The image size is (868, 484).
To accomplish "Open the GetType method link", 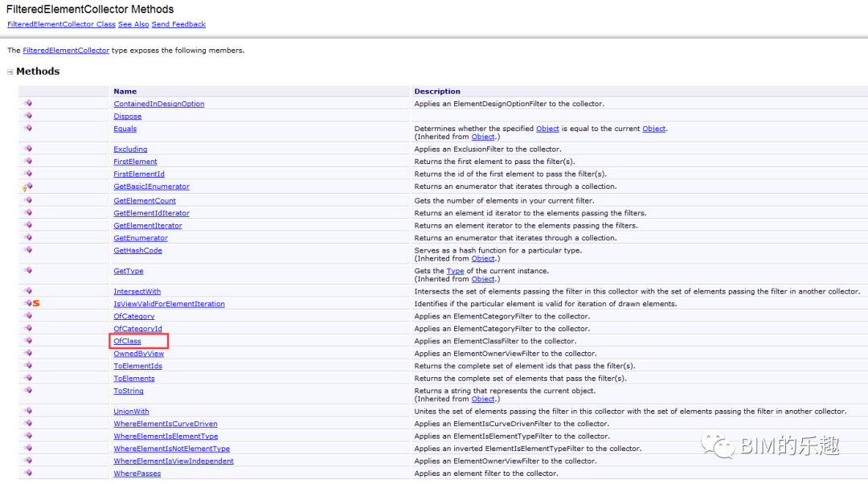I will click(x=129, y=271).
